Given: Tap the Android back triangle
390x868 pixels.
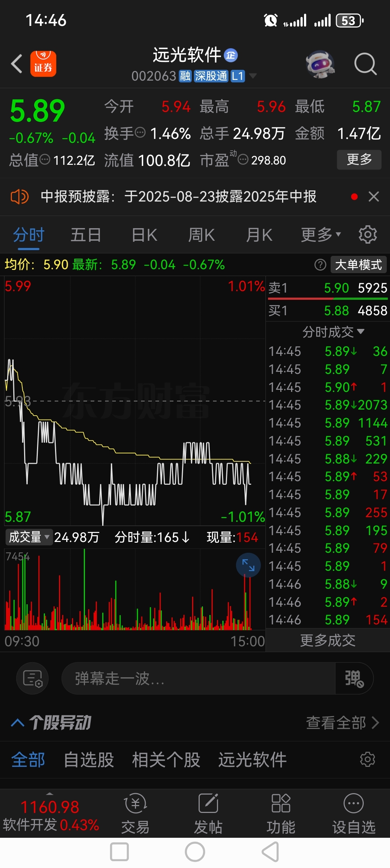Looking at the screenshot, I should [x=271, y=852].
